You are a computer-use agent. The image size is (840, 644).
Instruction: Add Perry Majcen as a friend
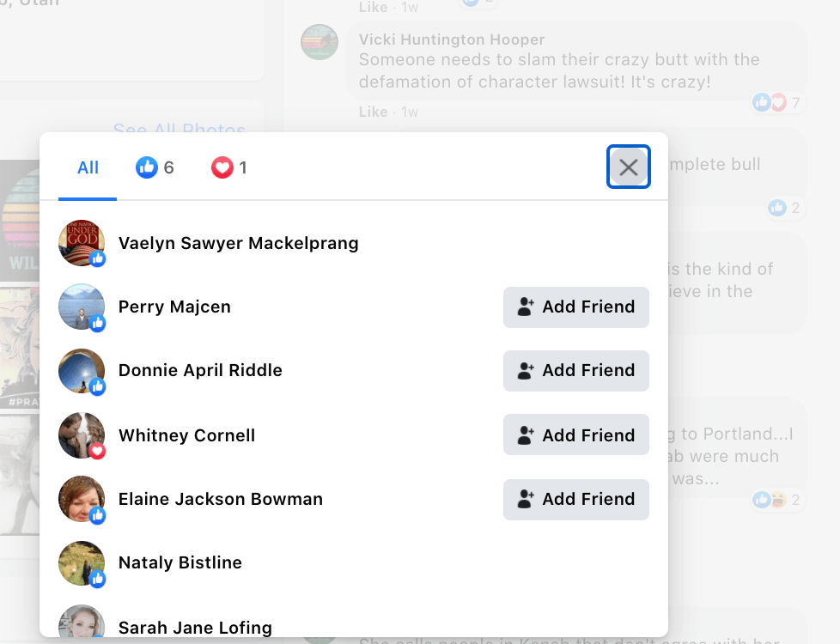pyautogui.click(x=575, y=307)
